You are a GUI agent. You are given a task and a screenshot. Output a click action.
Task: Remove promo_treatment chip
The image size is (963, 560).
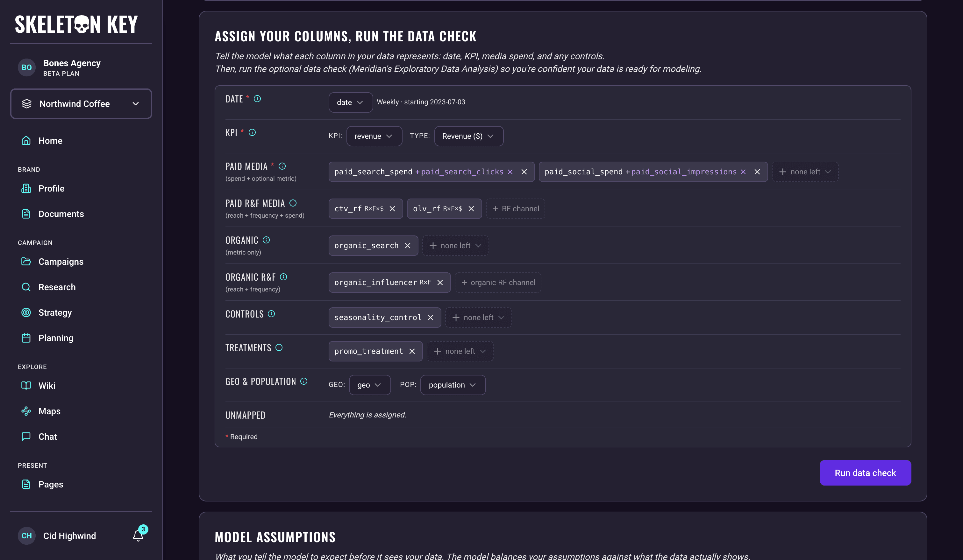pyautogui.click(x=412, y=351)
